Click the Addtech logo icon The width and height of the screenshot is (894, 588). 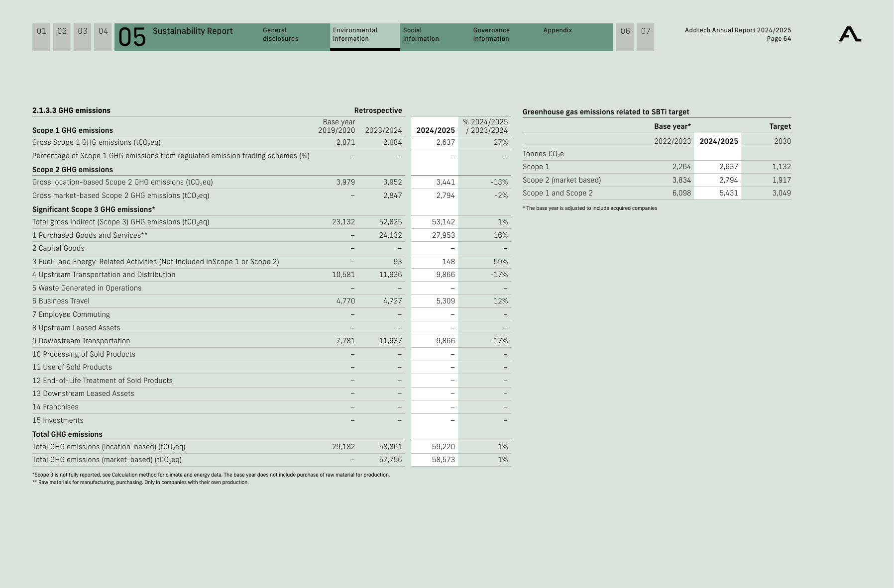coord(850,34)
